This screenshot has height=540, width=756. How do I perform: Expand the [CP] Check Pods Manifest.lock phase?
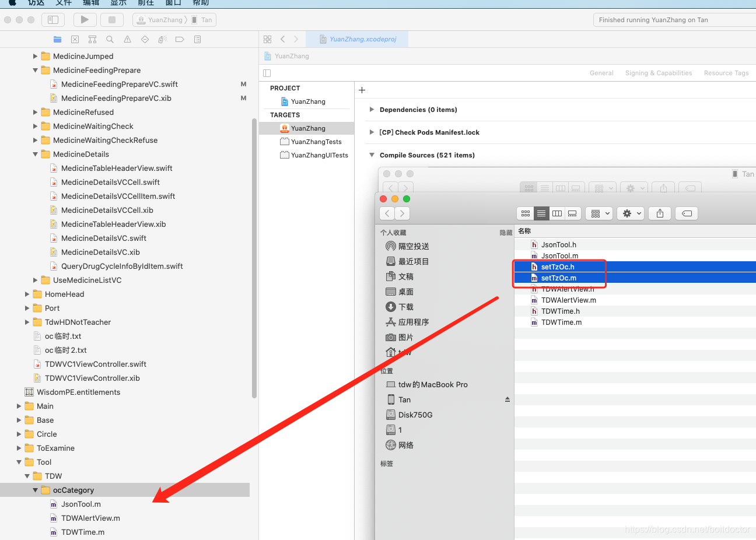[x=372, y=132]
